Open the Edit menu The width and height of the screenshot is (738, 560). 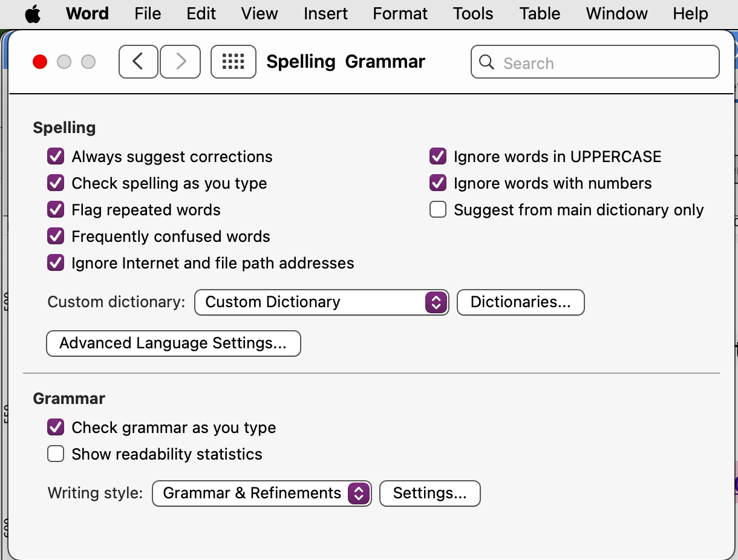201,13
